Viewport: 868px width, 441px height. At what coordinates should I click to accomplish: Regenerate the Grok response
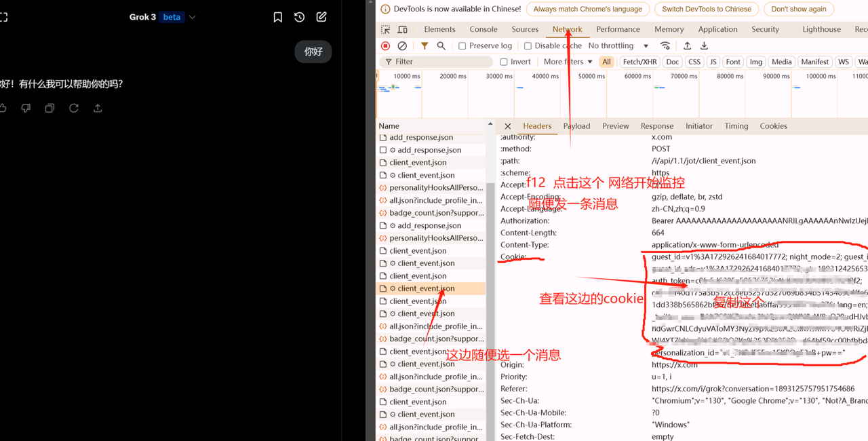click(74, 108)
